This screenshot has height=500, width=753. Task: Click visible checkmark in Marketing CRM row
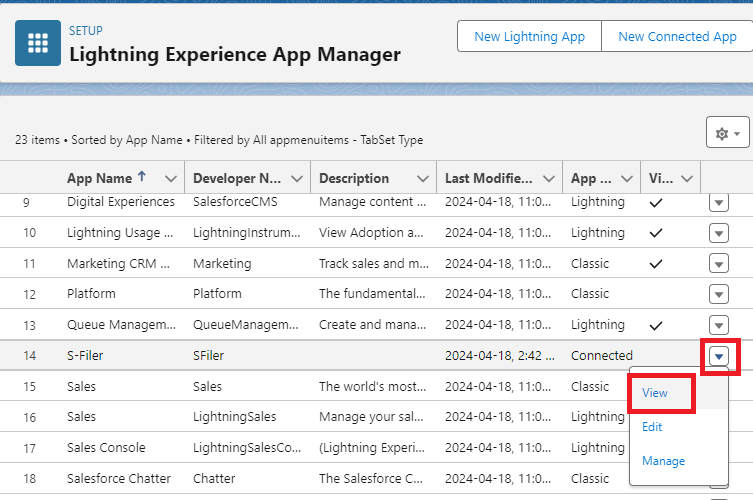[x=656, y=264]
